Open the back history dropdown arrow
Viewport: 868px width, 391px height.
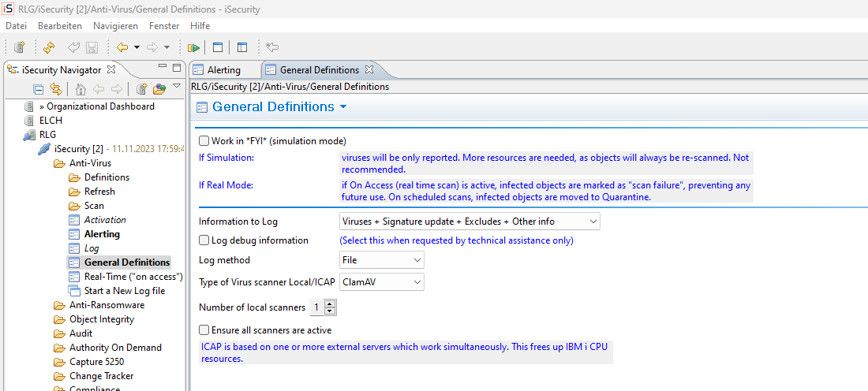(137, 47)
